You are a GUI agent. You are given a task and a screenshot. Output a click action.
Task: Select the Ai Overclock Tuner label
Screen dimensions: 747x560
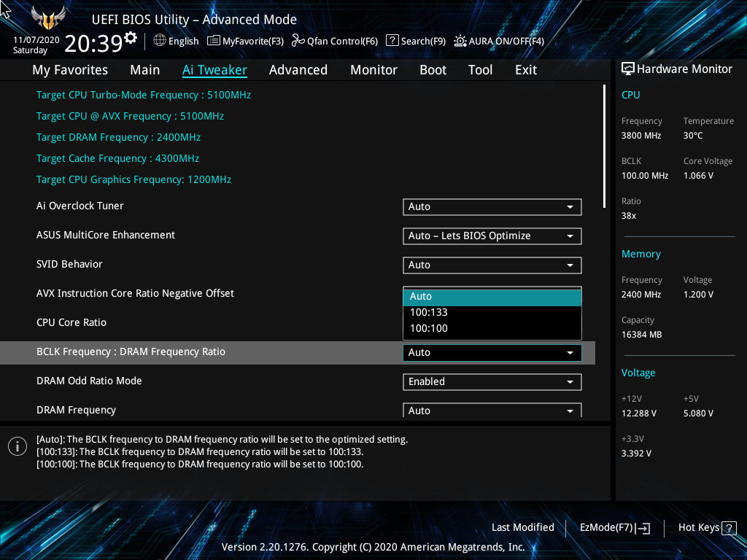point(80,206)
